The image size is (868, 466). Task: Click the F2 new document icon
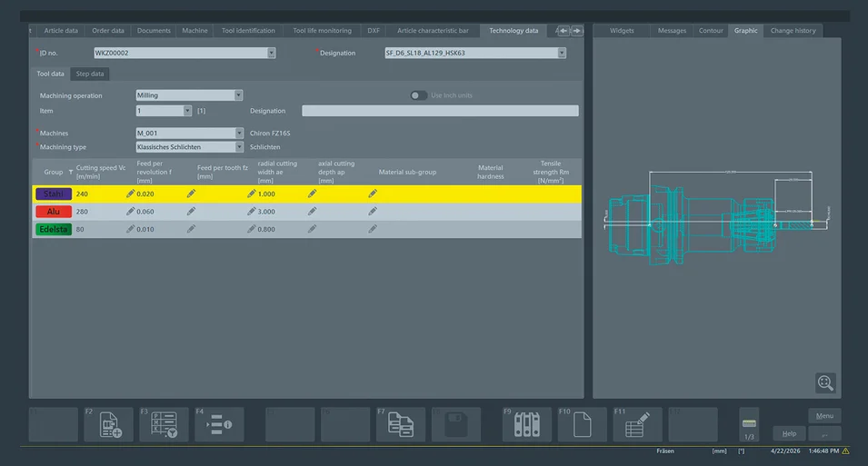pyautogui.click(x=109, y=424)
